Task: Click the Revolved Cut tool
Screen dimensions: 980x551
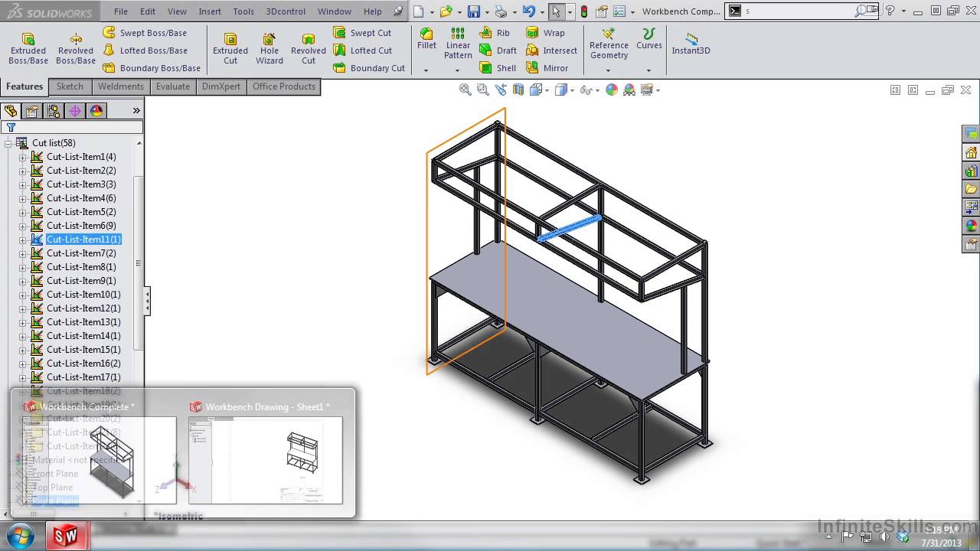Action: (x=309, y=48)
